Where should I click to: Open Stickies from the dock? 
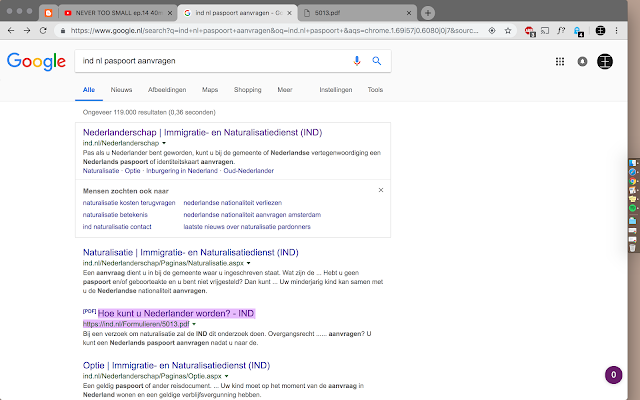point(632,199)
